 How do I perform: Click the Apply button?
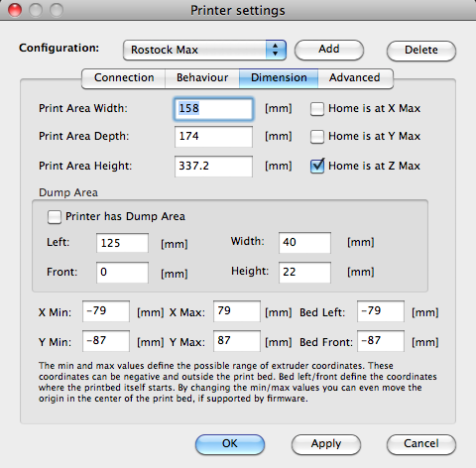(x=326, y=444)
